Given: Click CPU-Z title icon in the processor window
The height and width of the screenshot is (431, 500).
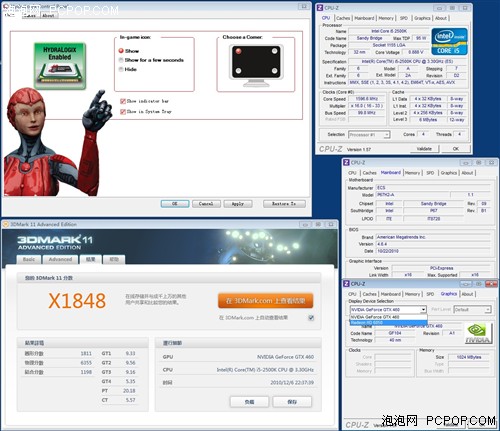Looking at the screenshot, I should click(320, 8).
